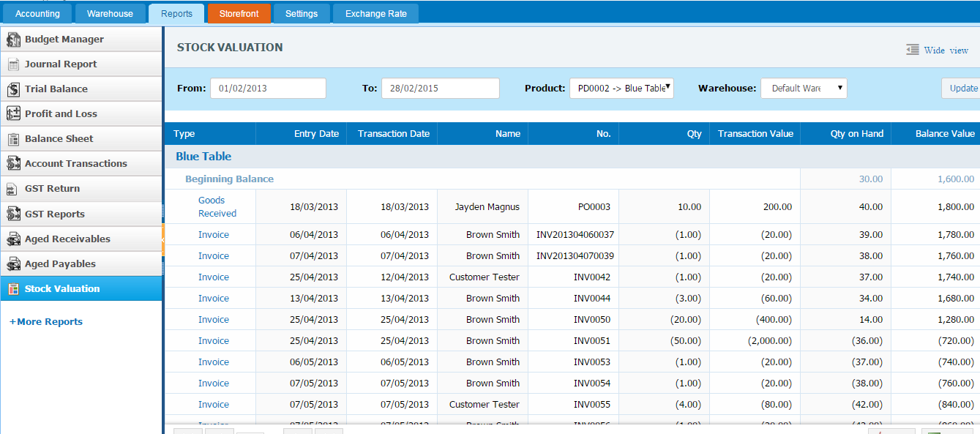
Task: Click the 1,600.00 beginning balance value
Action: click(956, 179)
